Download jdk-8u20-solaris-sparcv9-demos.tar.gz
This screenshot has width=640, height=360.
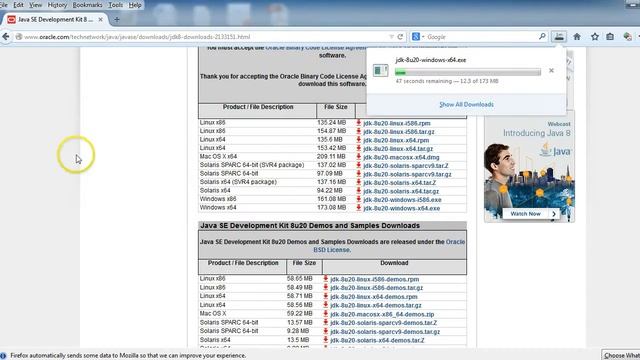[x=385, y=332]
